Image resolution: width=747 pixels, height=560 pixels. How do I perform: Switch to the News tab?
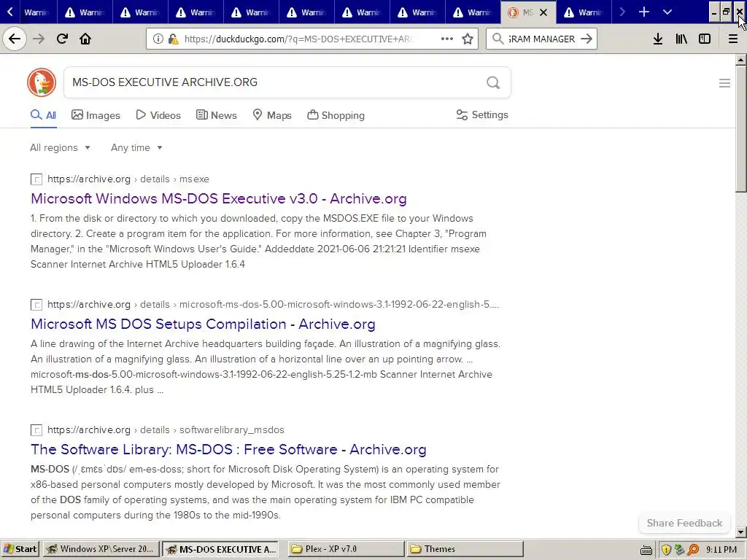point(216,115)
